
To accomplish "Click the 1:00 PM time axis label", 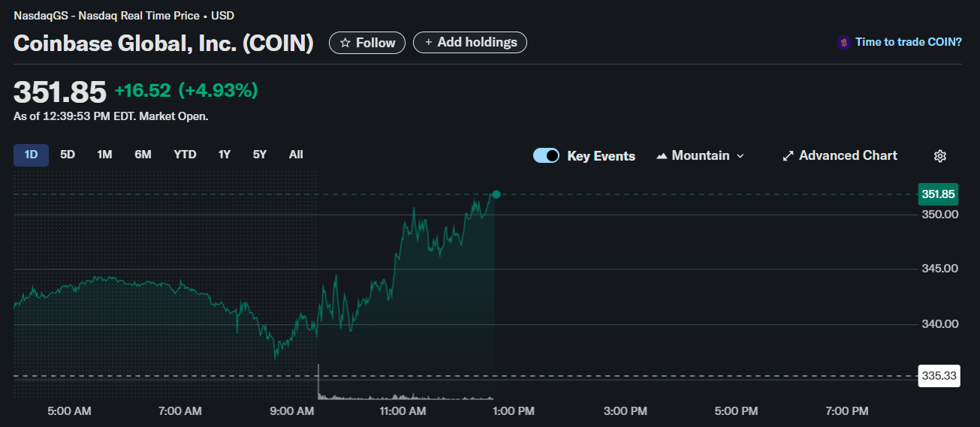I will click(514, 411).
